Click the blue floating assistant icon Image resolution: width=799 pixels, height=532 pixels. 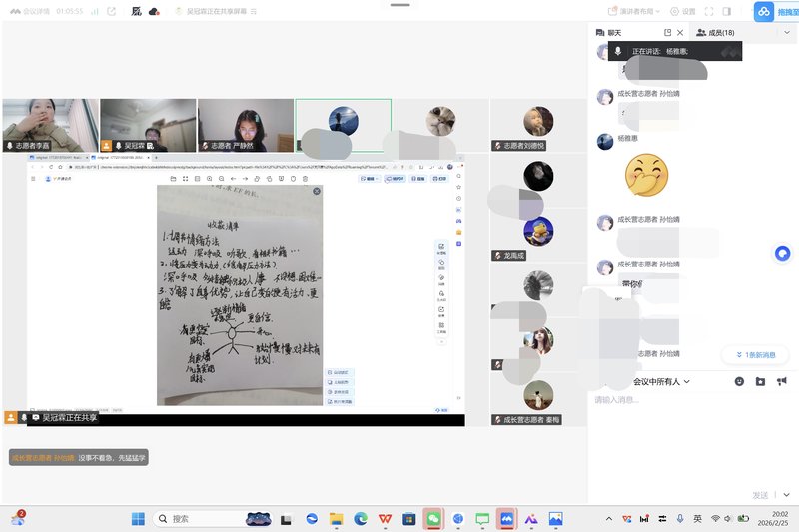pyautogui.click(x=783, y=254)
